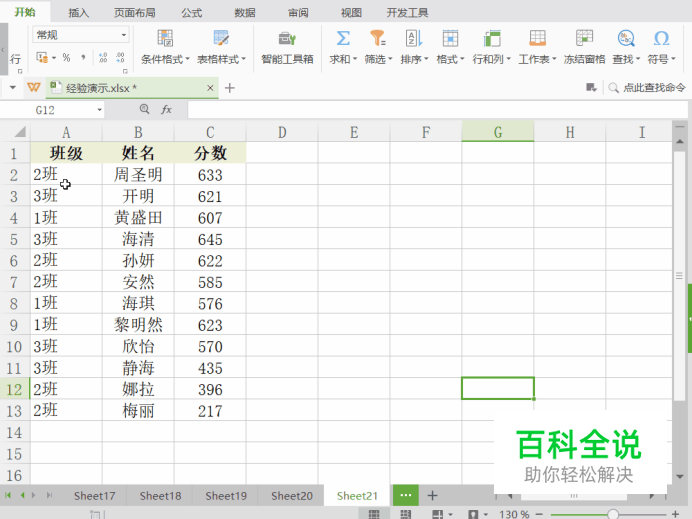Go to first sheet navigation arrow
This screenshot has height=519, width=692.
(8, 496)
